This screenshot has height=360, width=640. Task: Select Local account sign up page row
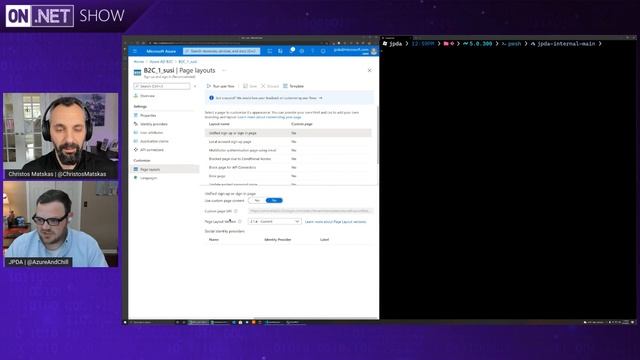point(288,142)
